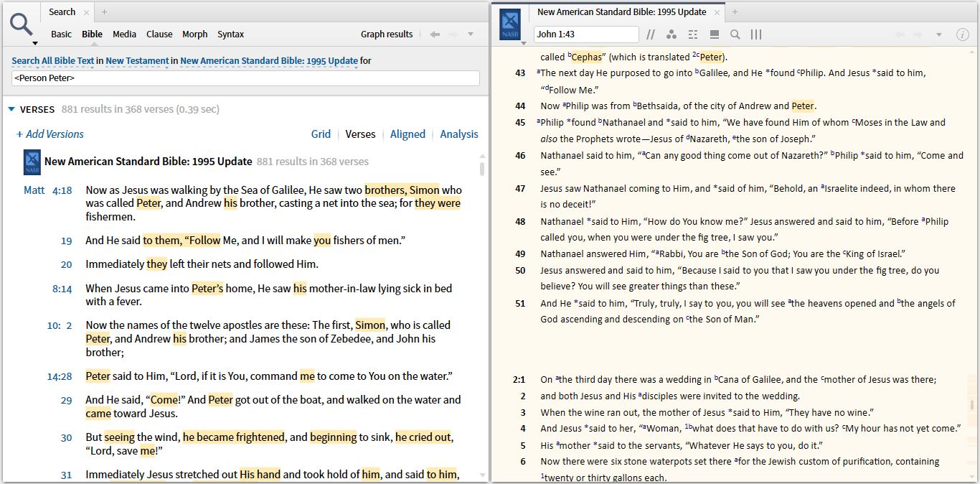Image resolution: width=980 pixels, height=484 pixels.
Task: Close the Search tab
Action: (x=87, y=12)
